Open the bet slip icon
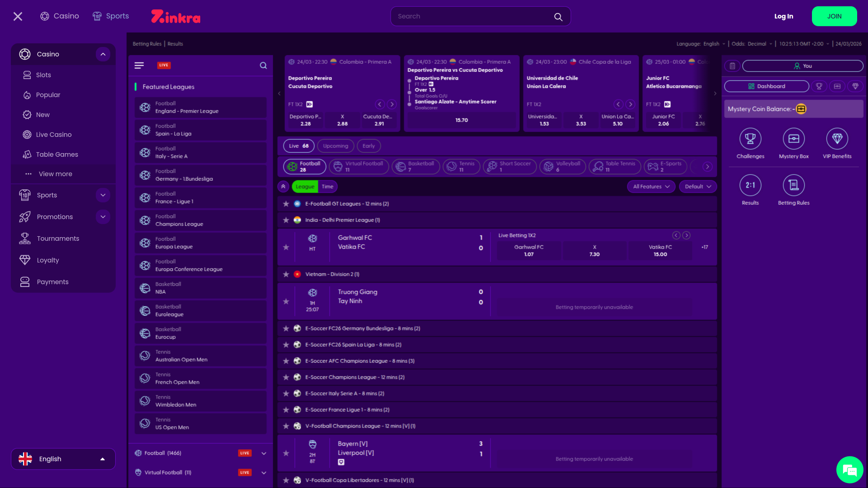 click(732, 66)
